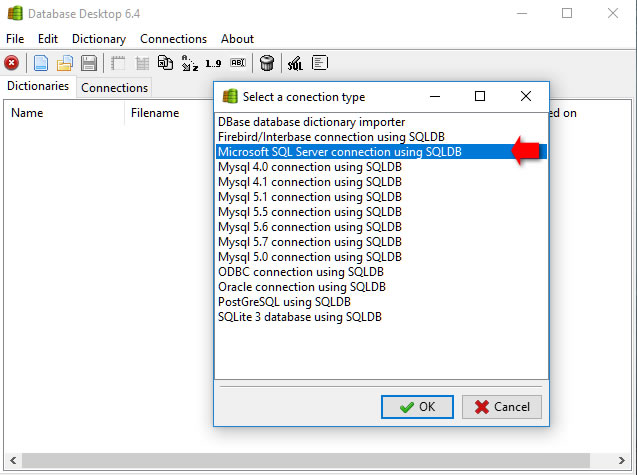637x475 pixels.
Task: Click the trash can delete icon
Action: [x=267, y=63]
